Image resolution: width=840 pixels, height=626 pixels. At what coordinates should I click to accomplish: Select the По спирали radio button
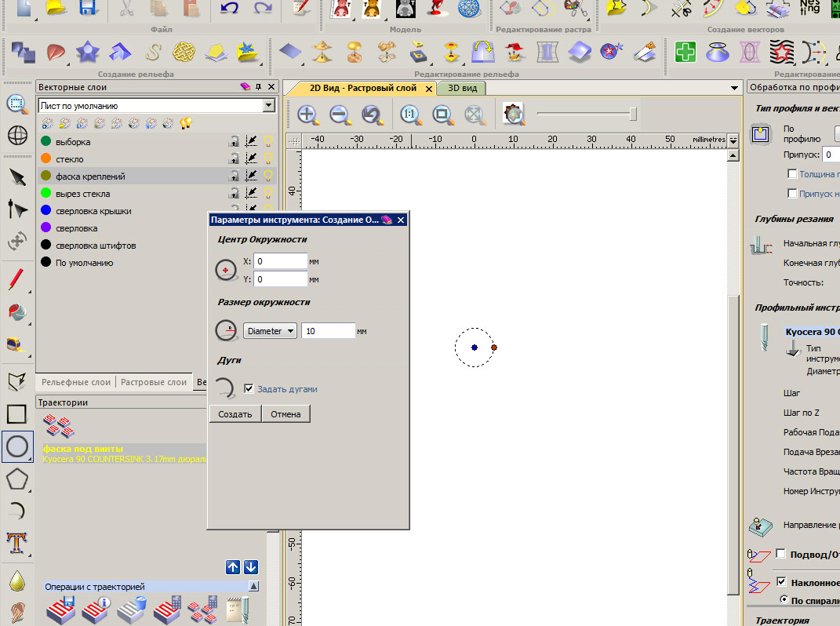coord(784,600)
